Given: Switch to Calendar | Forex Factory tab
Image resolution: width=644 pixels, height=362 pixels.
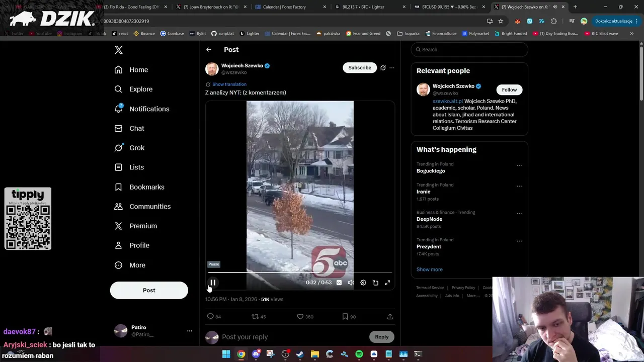Looking at the screenshot, I should 291,7.
